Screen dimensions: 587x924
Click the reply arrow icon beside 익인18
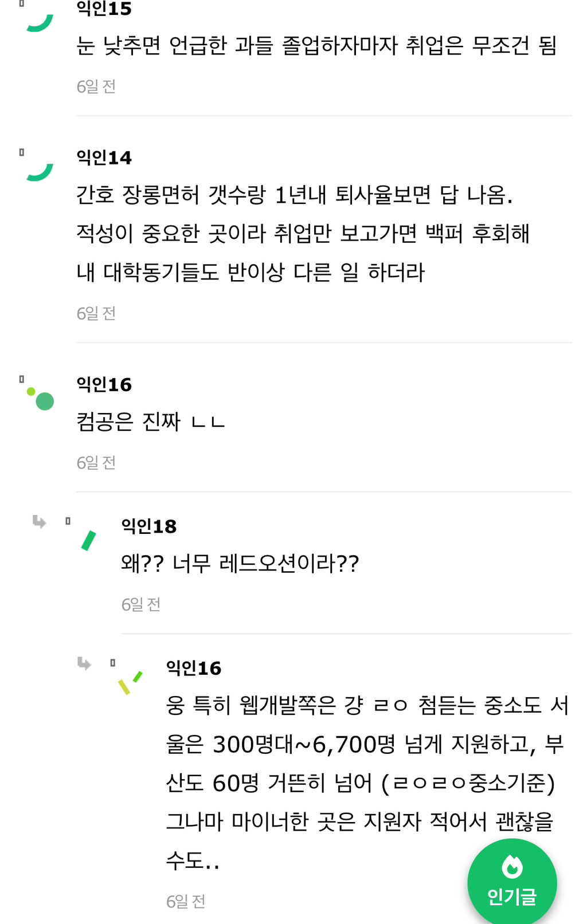point(39,521)
